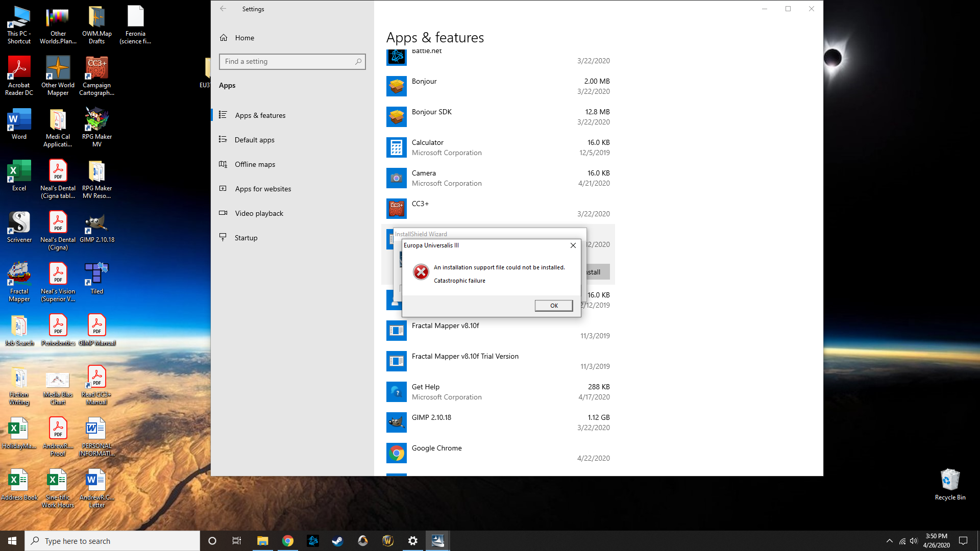
Task: Click the battle.net app icon in the list
Action: click(x=397, y=57)
